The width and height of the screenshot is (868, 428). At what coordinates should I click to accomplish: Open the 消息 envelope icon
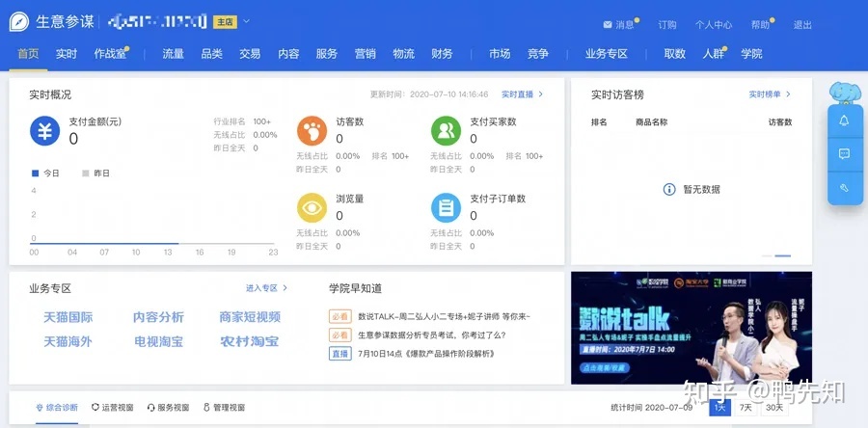[608, 25]
